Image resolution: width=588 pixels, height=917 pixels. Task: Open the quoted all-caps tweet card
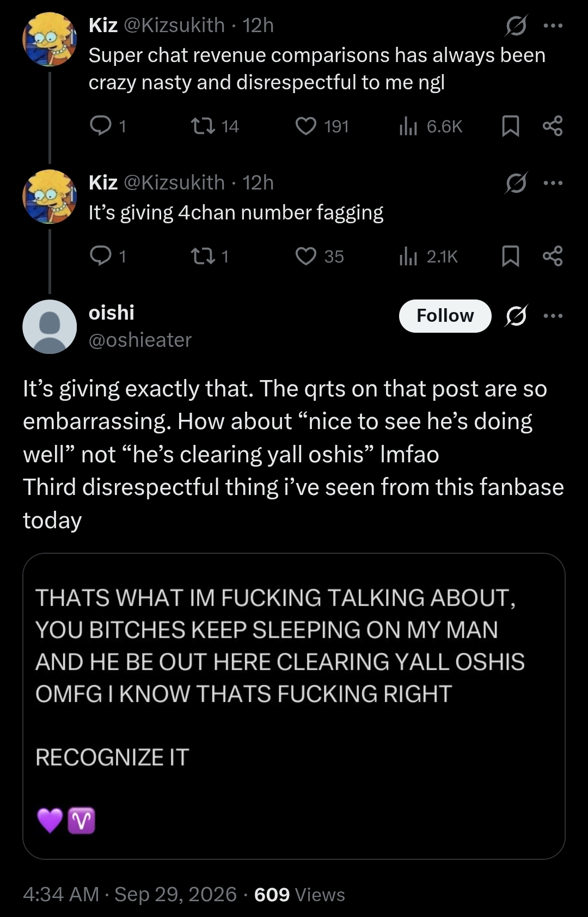(294, 706)
